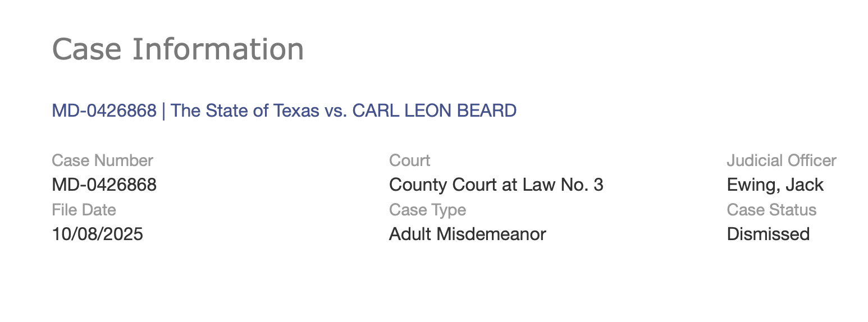Open the MD-0426868 case title link
The image size is (868, 322).
[x=284, y=111]
